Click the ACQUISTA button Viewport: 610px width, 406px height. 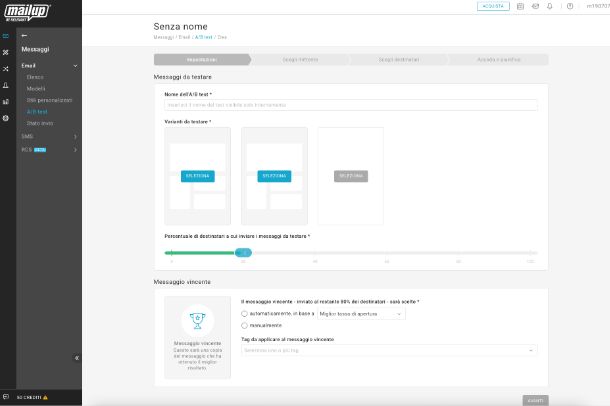pos(493,6)
